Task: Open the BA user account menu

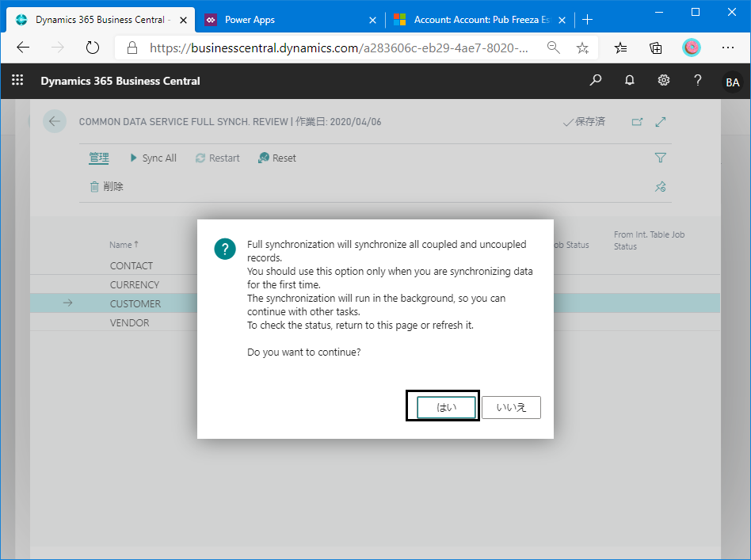Action: coord(732,82)
